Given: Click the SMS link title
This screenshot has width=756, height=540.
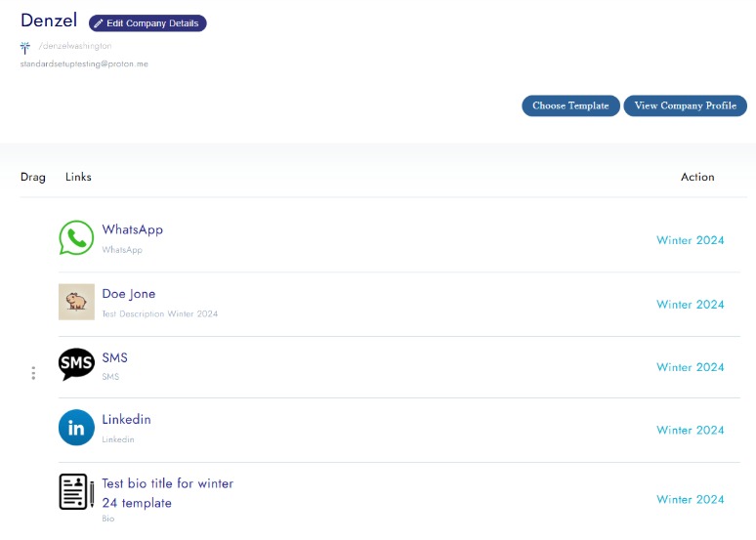Looking at the screenshot, I should coord(114,357).
